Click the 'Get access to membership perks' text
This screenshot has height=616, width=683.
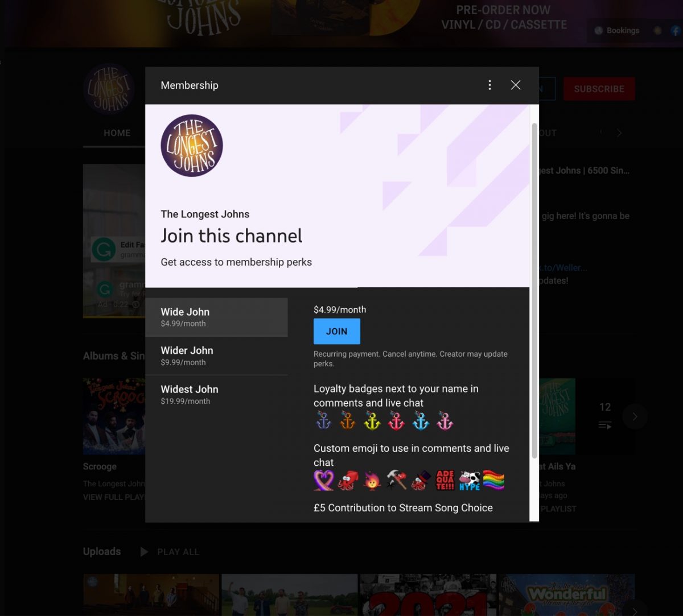point(236,262)
